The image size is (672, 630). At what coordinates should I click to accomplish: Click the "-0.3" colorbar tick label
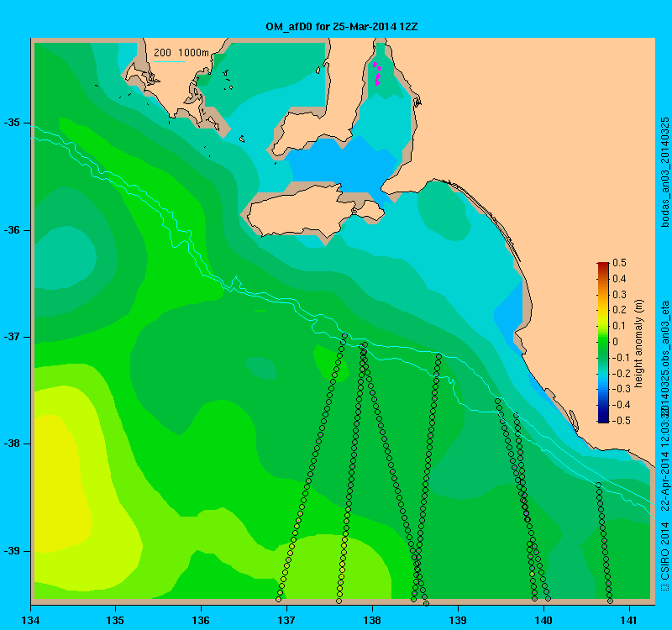point(621,389)
